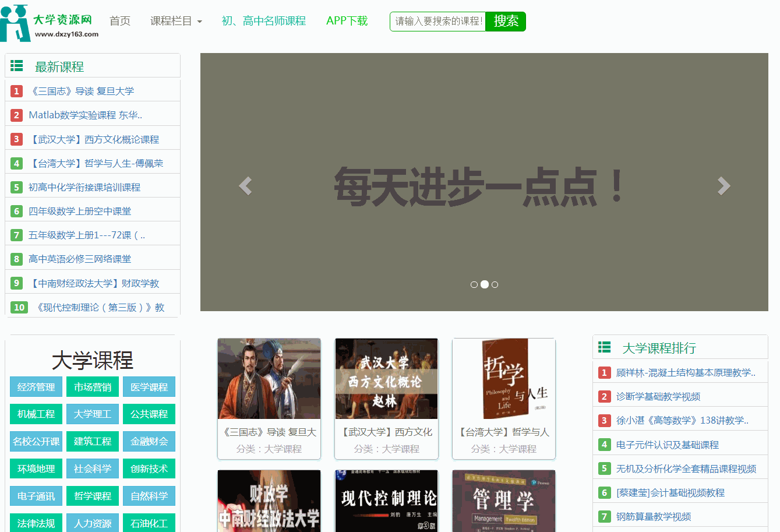This screenshot has width=780, height=532.
Task: Expand the 课程栏目 dropdown menu
Action: click(x=176, y=21)
